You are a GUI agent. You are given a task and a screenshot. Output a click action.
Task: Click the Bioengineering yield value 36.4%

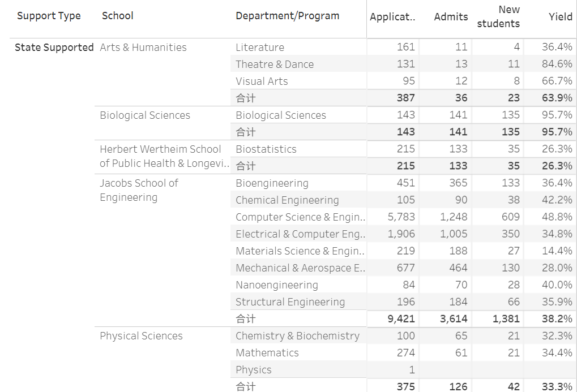coord(557,183)
